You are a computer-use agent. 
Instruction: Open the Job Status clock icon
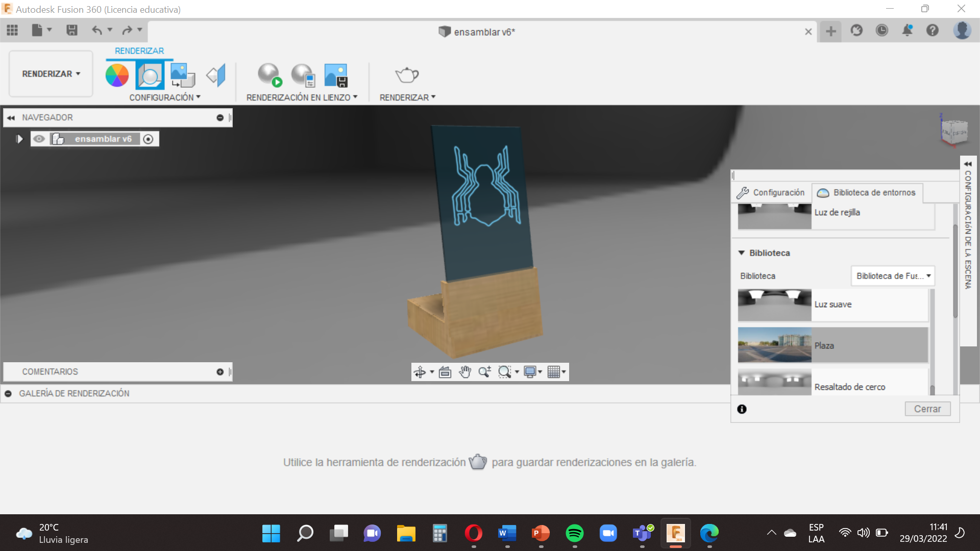point(881,31)
